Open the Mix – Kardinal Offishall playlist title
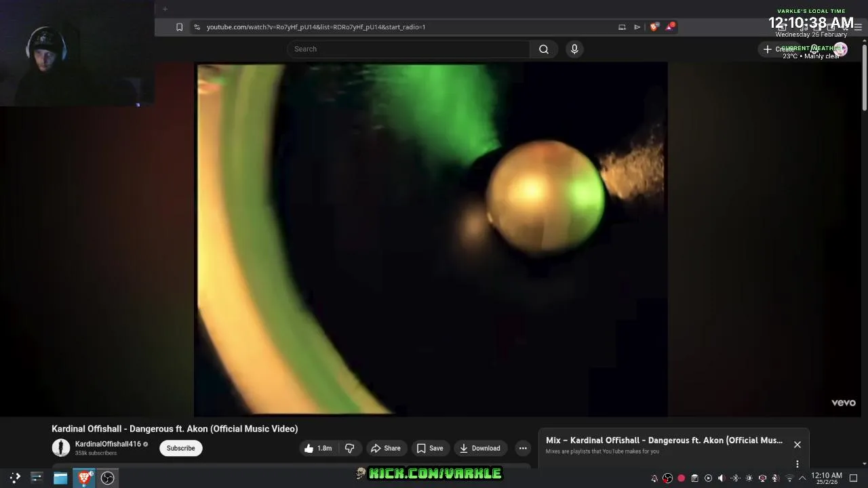 [x=664, y=440]
